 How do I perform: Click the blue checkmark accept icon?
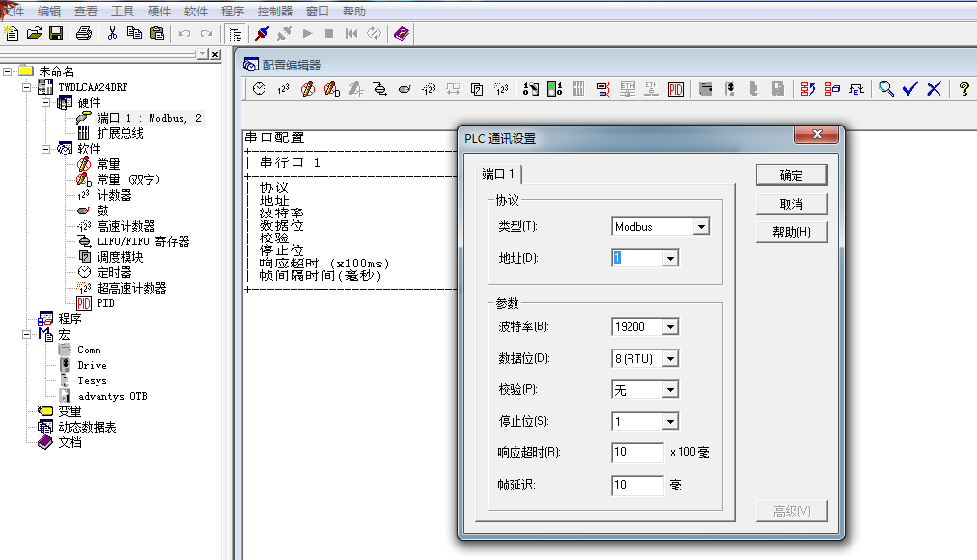point(909,89)
